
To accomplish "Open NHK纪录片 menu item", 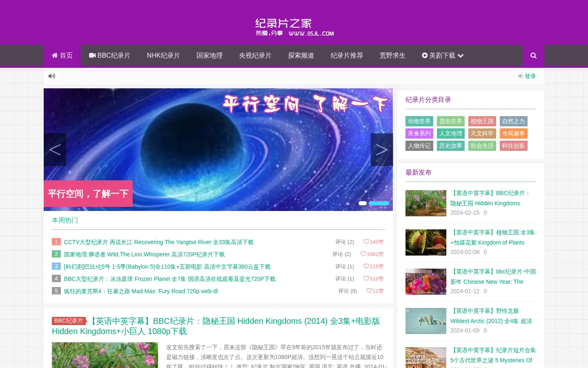I will (x=163, y=56).
